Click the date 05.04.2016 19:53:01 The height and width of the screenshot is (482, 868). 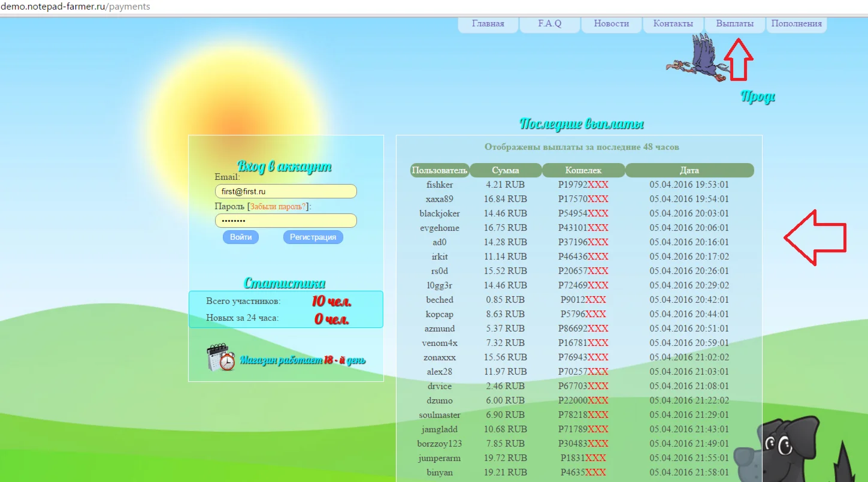689,185
